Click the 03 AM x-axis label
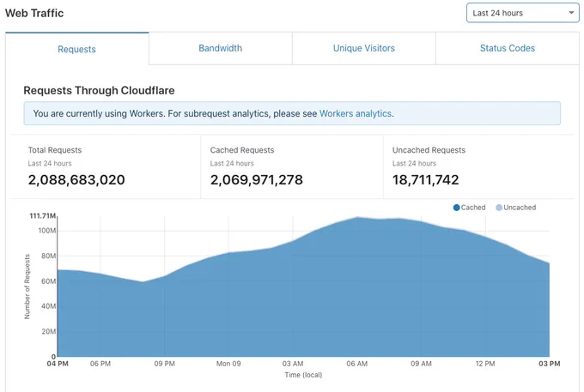 point(293,364)
